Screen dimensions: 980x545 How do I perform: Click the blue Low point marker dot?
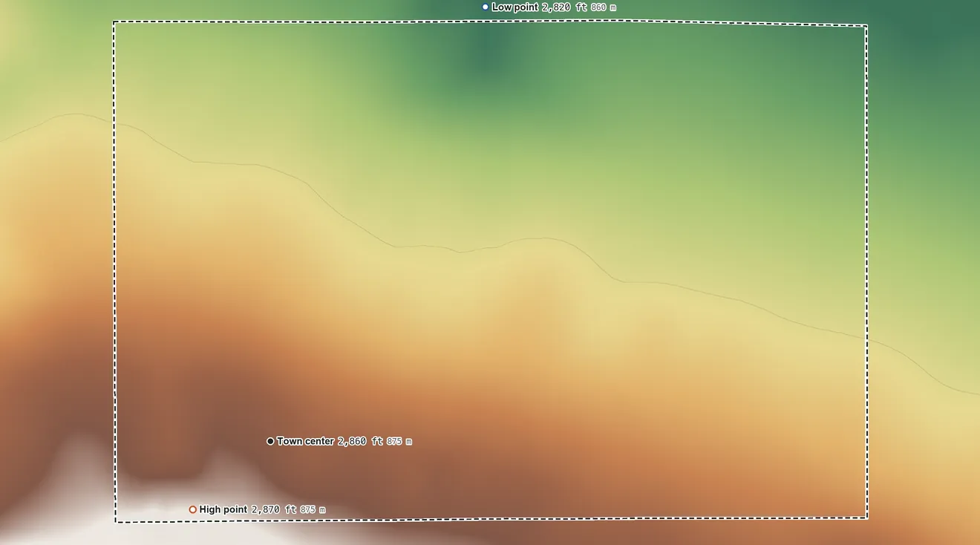tap(486, 7)
